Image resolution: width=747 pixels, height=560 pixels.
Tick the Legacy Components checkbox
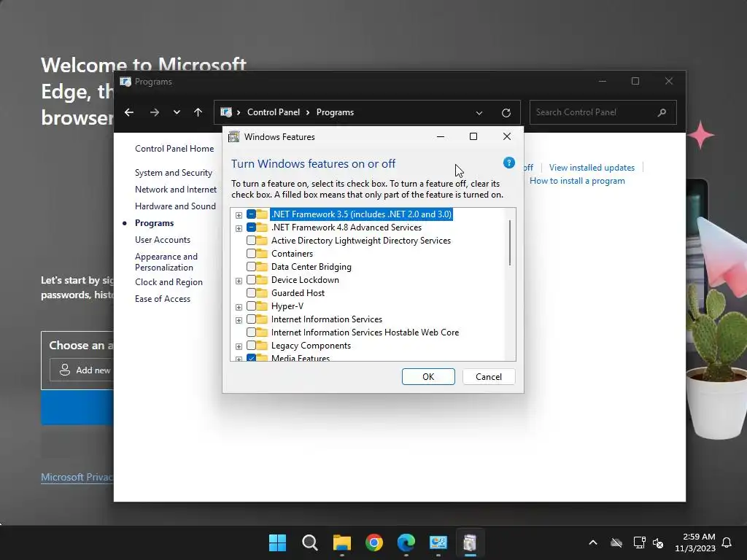[251, 346]
